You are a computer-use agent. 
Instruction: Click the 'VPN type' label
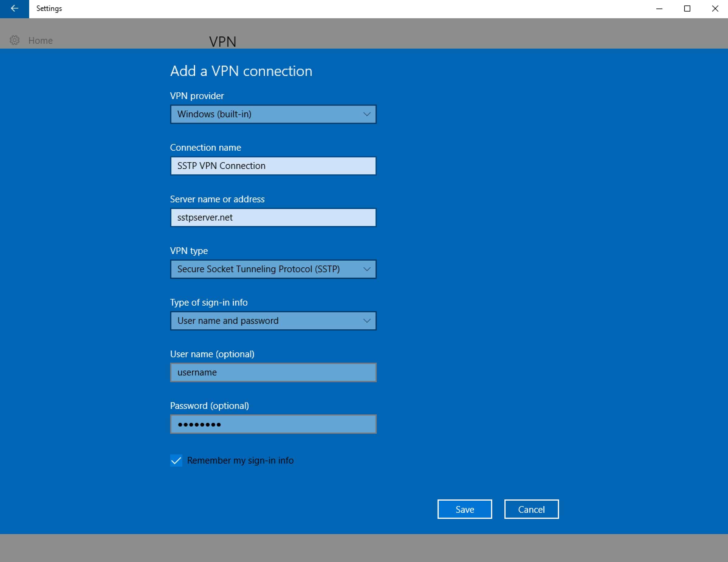tap(189, 251)
